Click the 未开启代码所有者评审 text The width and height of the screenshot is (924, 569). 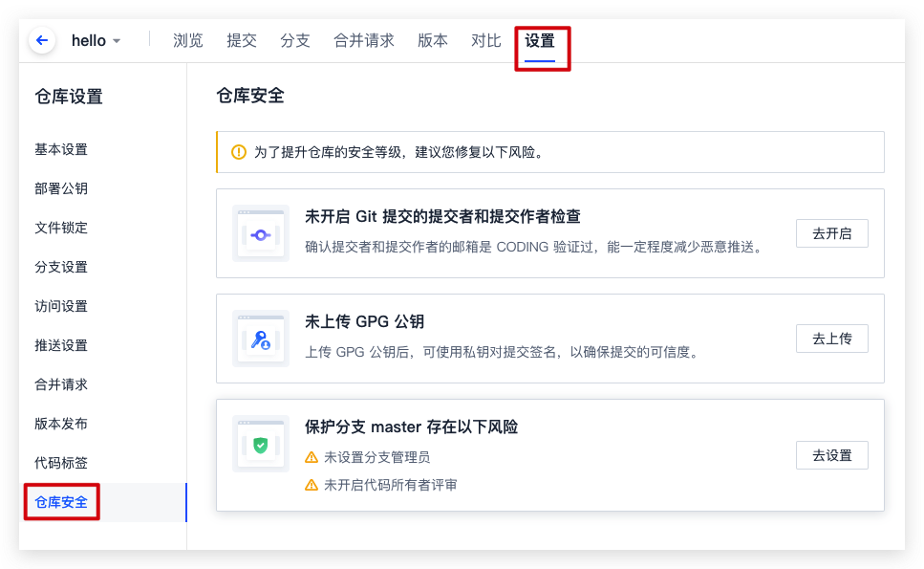[391, 485]
